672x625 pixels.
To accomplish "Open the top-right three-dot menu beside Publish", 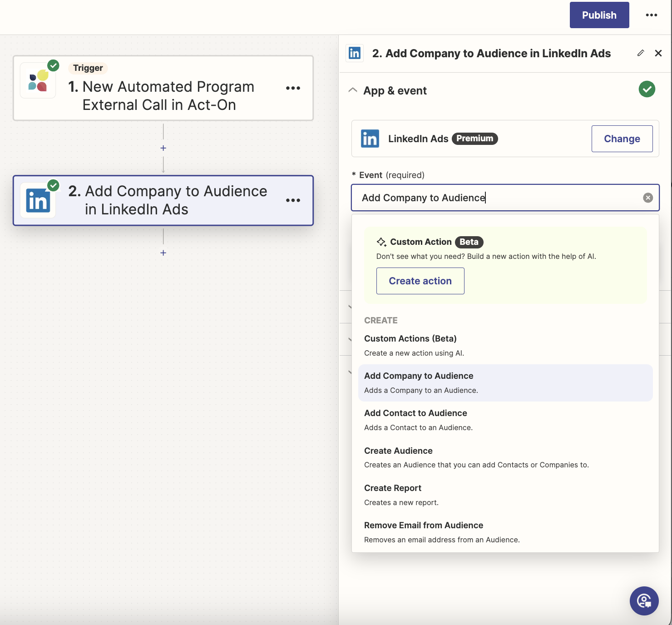I will [652, 15].
